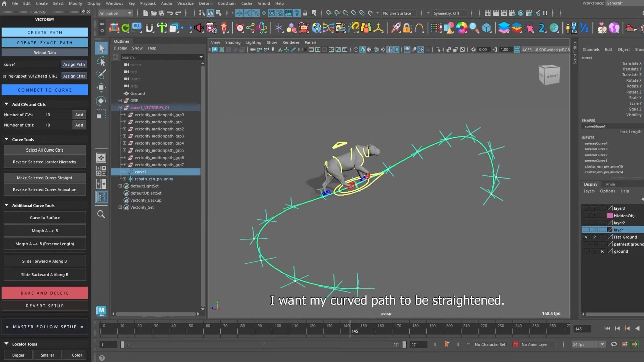Switch to the Anim tab
The height and width of the screenshot is (362, 644).
pos(610,184)
